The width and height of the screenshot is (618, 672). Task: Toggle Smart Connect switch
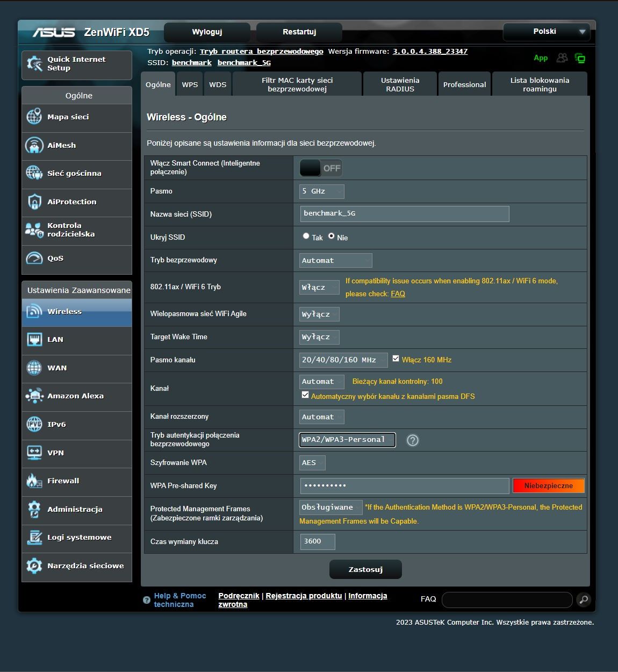coord(321,168)
